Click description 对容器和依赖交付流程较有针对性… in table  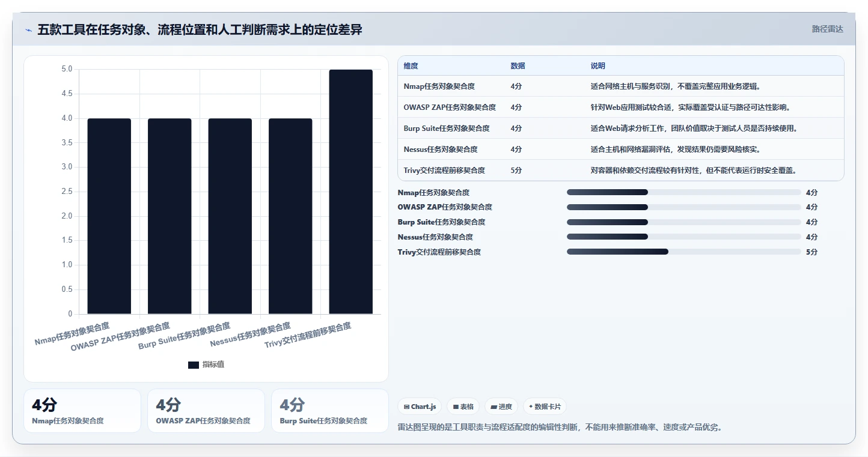(x=694, y=171)
